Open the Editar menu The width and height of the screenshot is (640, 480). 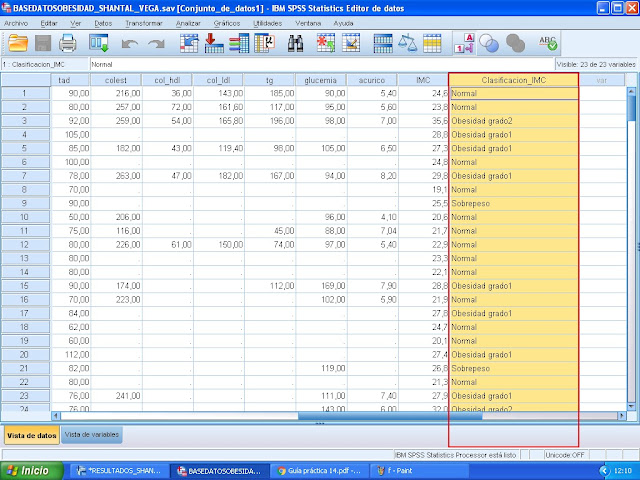point(49,23)
